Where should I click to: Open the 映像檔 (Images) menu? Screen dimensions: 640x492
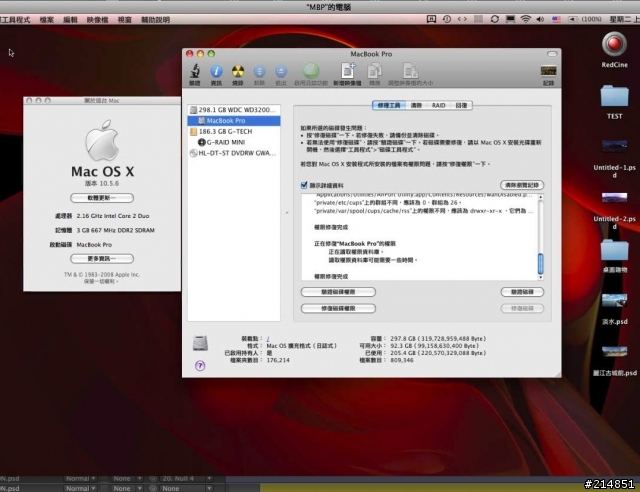tap(98, 20)
